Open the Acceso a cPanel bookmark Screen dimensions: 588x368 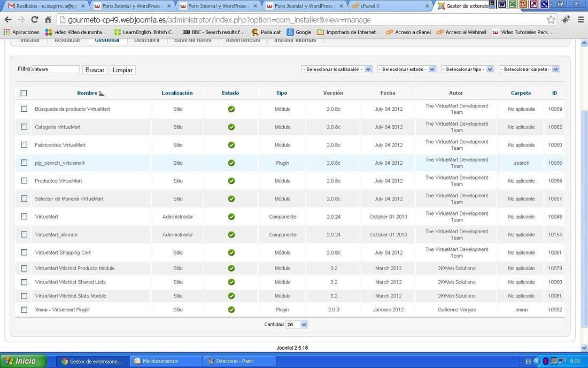coord(408,32)
